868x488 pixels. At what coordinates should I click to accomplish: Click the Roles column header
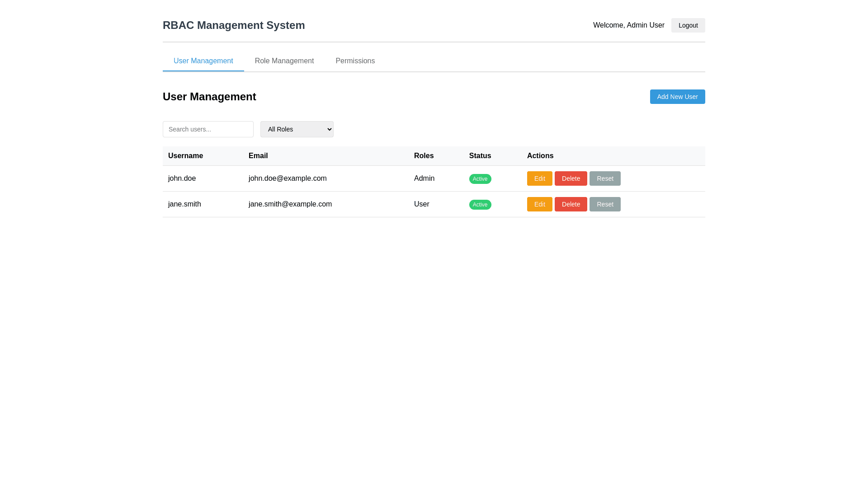424,156
